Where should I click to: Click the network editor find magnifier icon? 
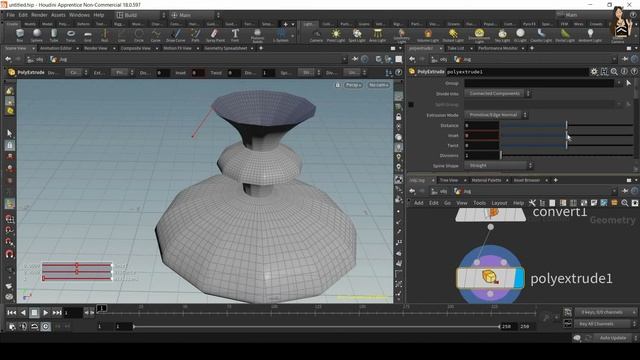tap(624, 203)
